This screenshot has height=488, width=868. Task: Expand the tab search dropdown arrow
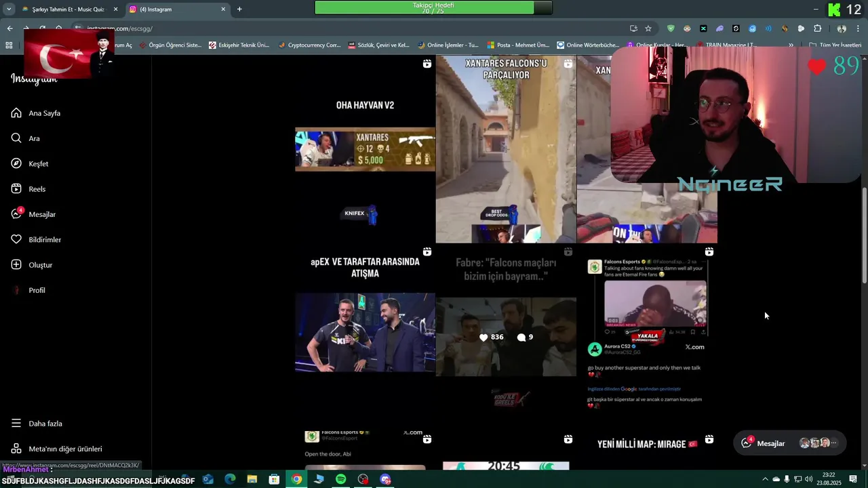(9, 9)
